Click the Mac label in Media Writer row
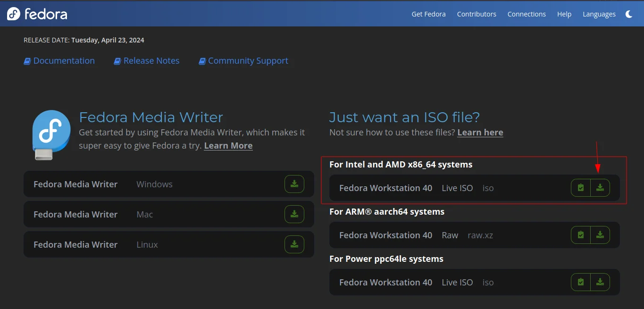The height and width of the screenshot is (309, 644). [144, 215]
